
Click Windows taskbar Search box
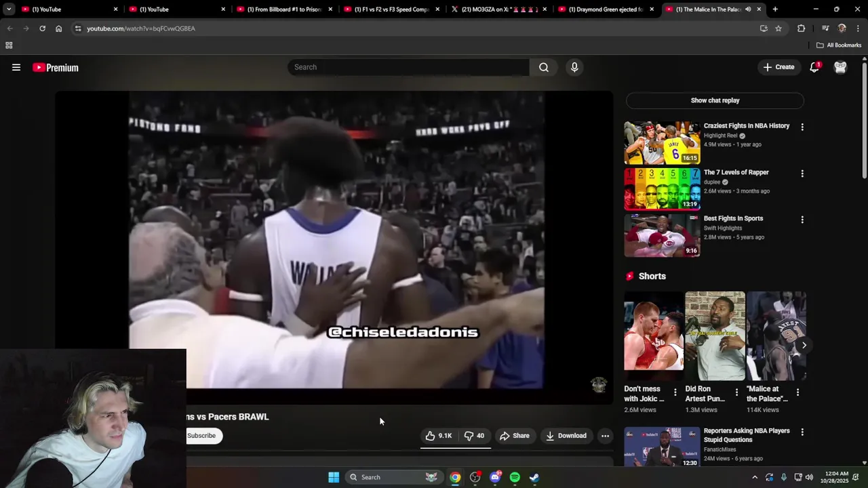click(393, 477)
